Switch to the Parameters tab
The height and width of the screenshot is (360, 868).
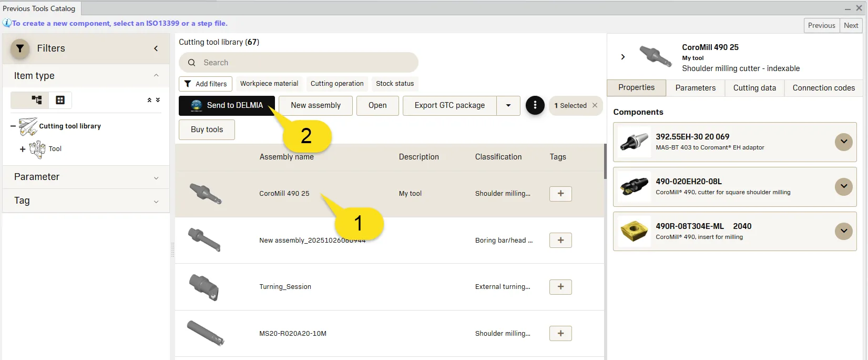point(695,88)
